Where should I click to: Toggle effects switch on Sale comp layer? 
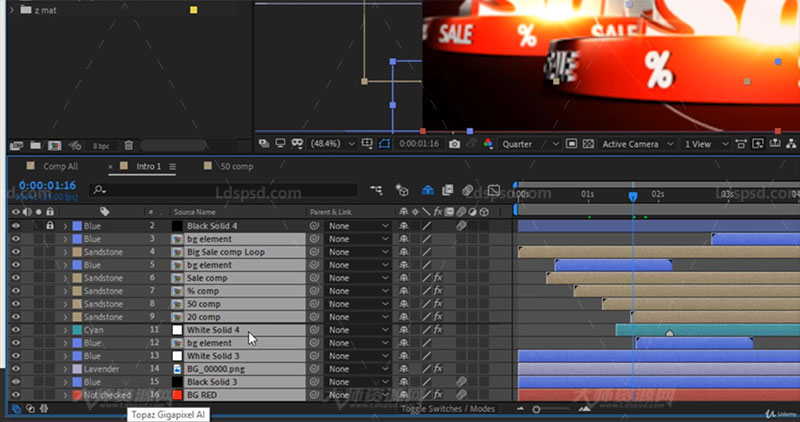pos(438,278)
